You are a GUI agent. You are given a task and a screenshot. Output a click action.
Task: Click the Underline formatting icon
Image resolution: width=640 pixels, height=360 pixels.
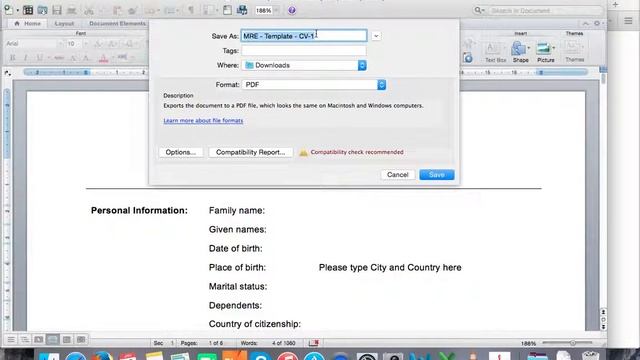coord(39,58)
